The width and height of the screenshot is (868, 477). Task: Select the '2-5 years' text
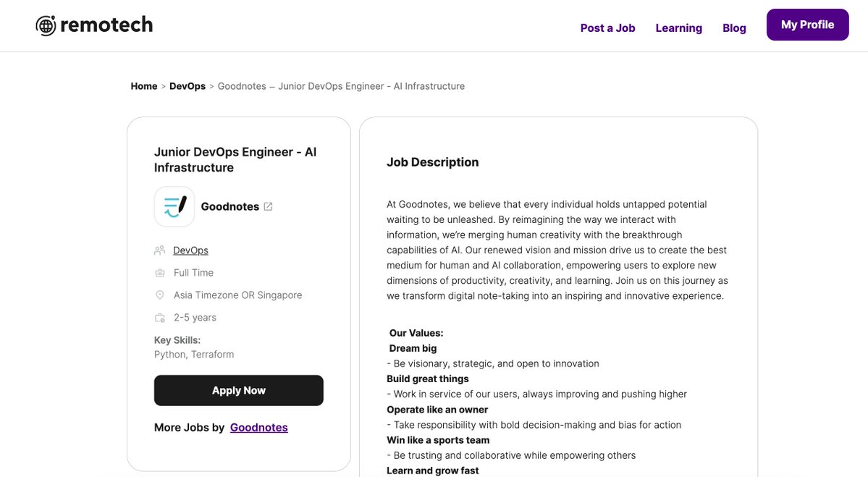point(195,318)
